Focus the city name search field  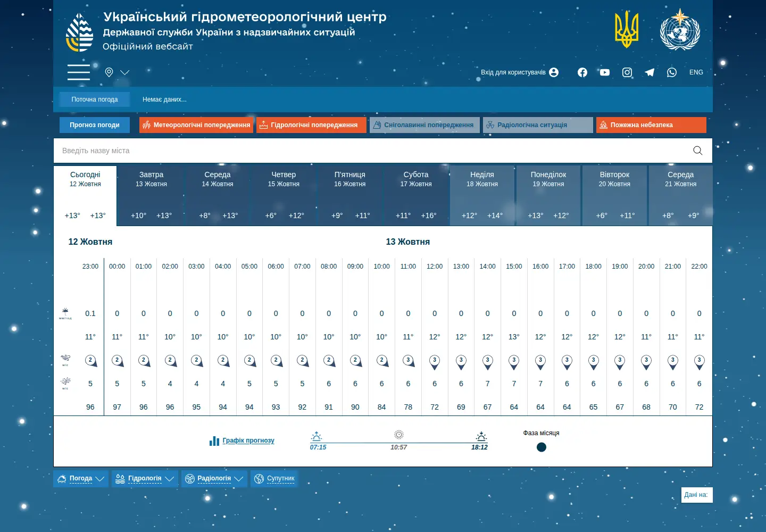pos(372,151)
